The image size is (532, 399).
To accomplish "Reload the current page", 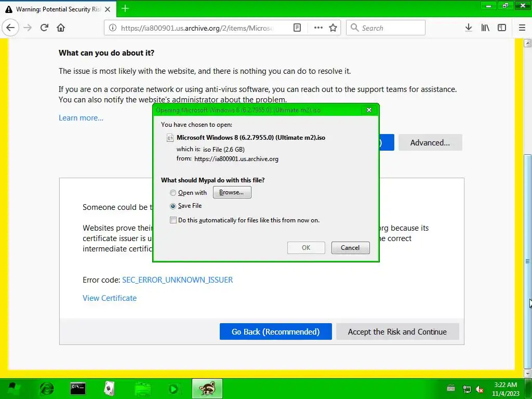I will coord(44,28).
